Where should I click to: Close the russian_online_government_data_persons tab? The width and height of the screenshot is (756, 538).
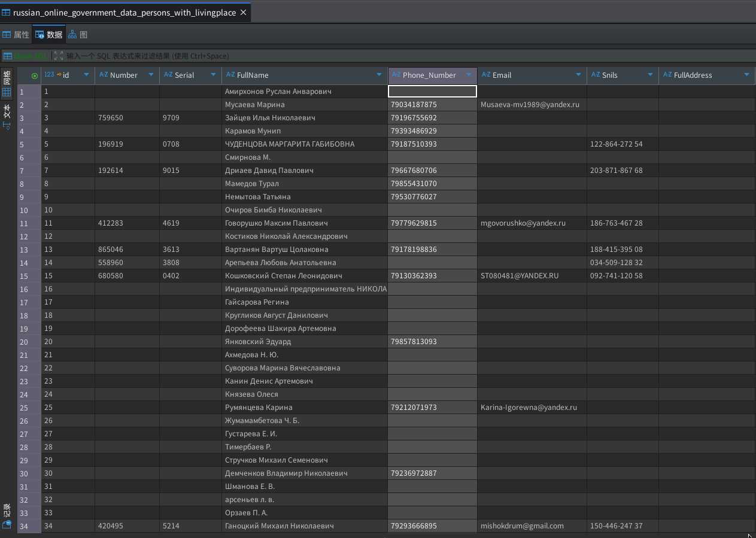pos(244,13)
